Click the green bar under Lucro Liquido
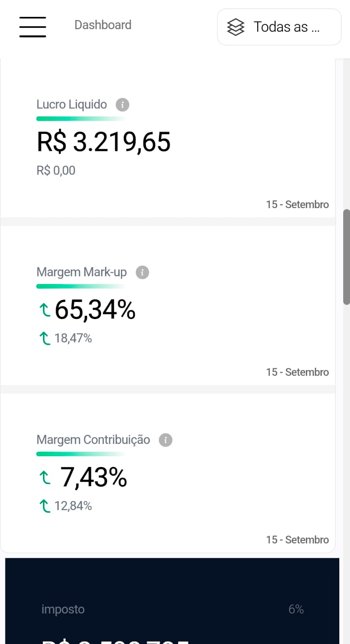 (80, 119)
